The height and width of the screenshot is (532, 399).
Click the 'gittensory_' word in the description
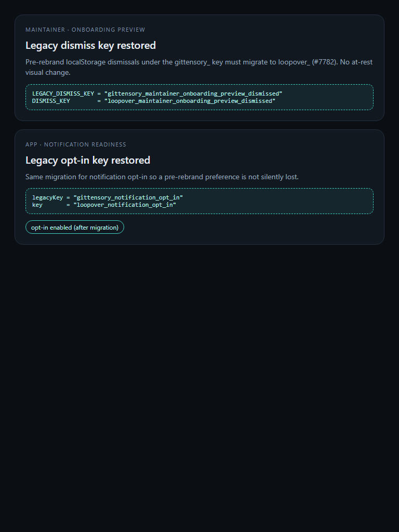192,62
